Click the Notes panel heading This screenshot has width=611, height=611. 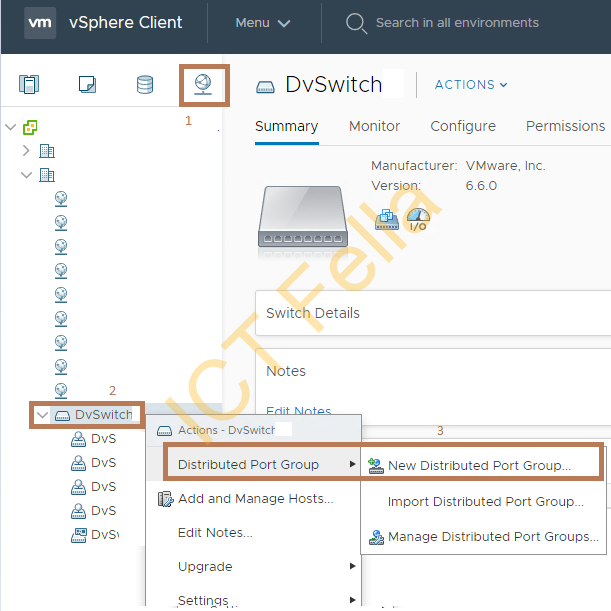click(286, 371)
